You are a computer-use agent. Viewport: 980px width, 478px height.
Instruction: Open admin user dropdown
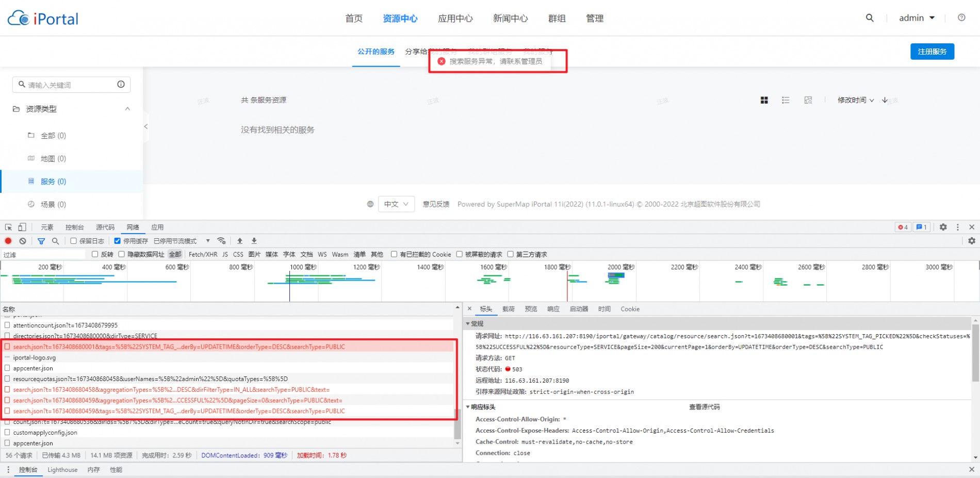coord(917,18)
